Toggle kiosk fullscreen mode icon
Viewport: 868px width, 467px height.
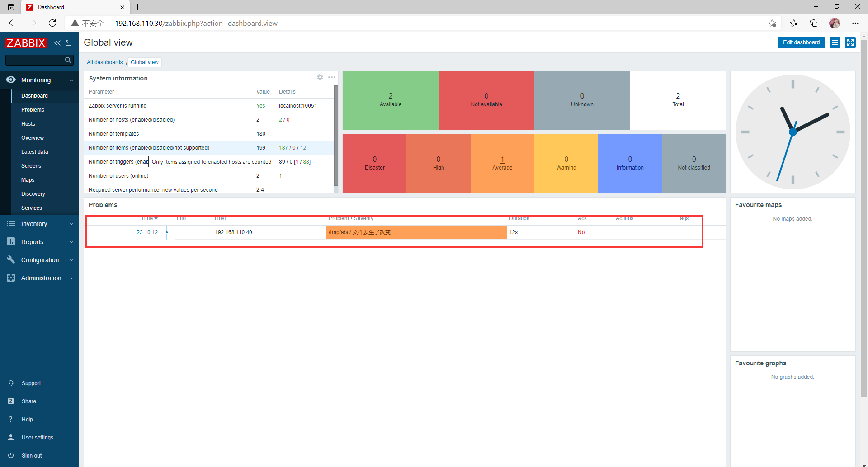click(850, 42)
